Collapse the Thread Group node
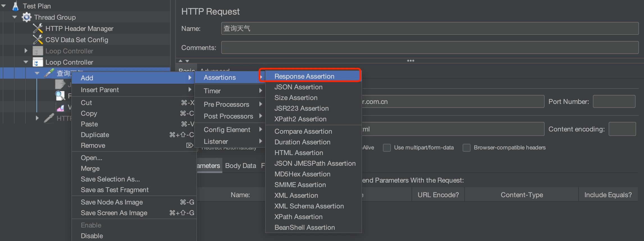 15,17
